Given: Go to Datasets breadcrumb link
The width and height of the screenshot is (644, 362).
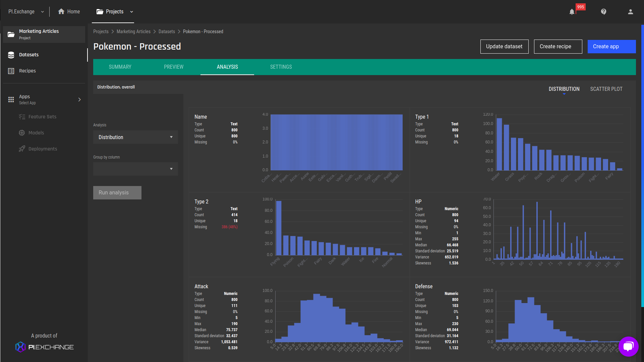Looking at the screenshot, I should [x=167, y=32].
